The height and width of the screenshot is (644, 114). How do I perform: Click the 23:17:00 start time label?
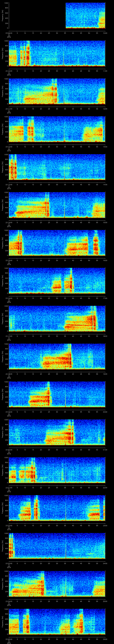pyautogui.click(x=9, y=336)
